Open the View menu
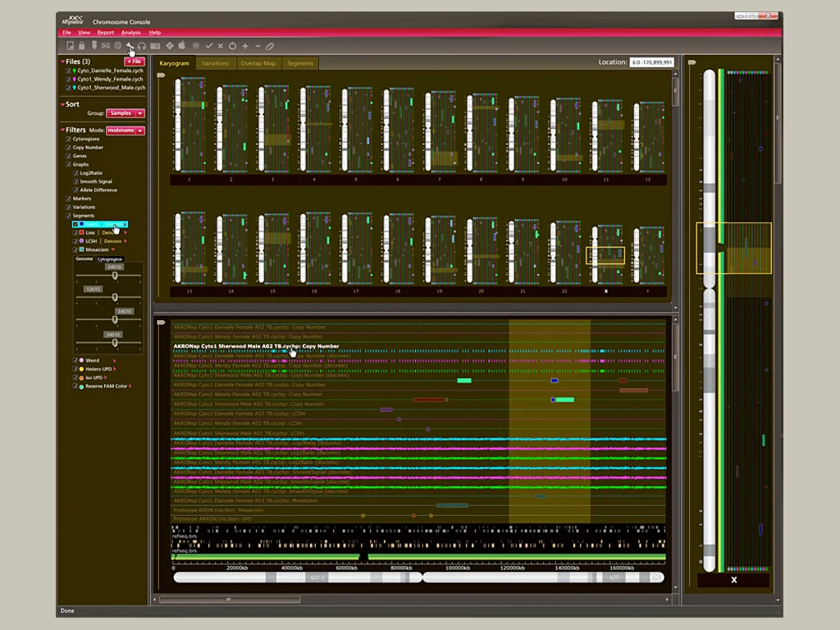 84,33
